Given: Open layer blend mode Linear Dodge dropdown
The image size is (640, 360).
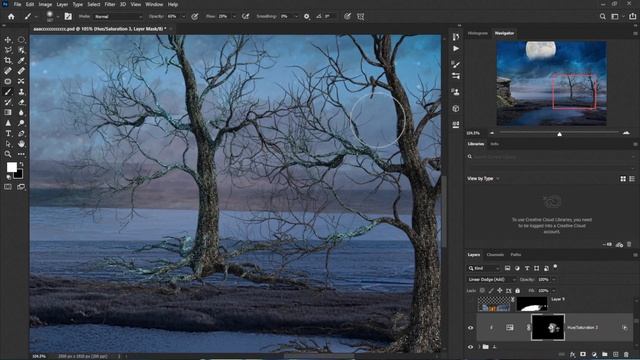Looking at the screenshot, I should (492, 280).
